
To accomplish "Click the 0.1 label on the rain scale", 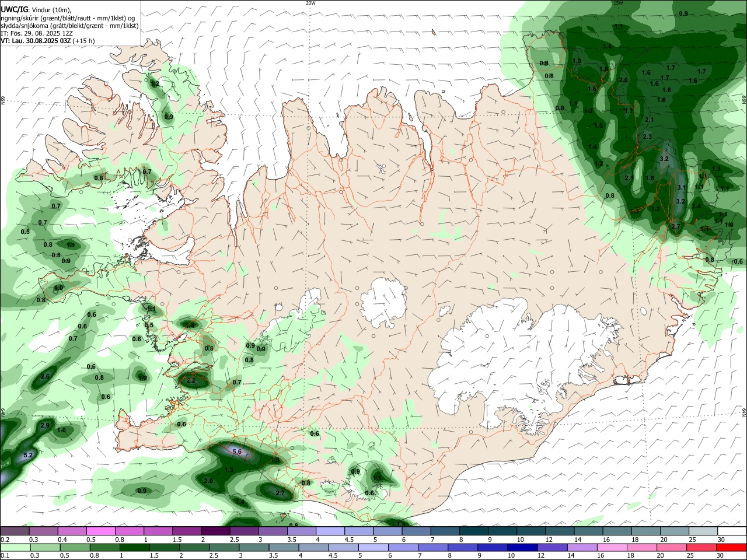I will (x=5, y=556).
